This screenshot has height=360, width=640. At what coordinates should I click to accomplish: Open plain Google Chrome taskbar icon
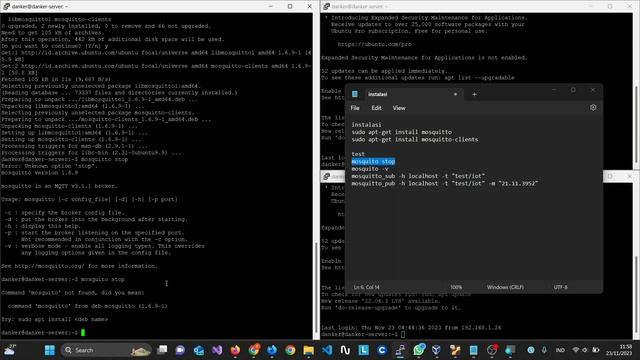290,350
